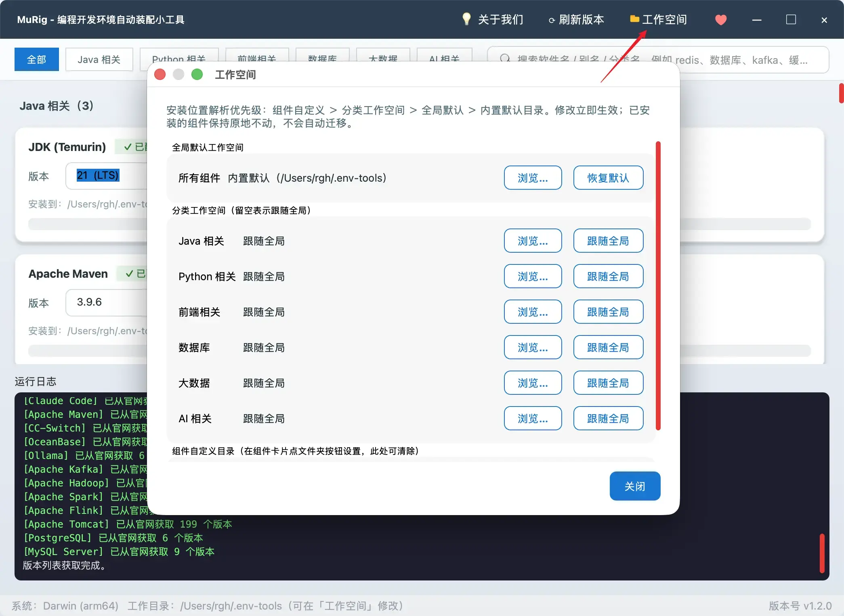This screenshot has height=616, width=844.
Task: Click the run log's red scrollbar
Action: (x=822, y=553)
